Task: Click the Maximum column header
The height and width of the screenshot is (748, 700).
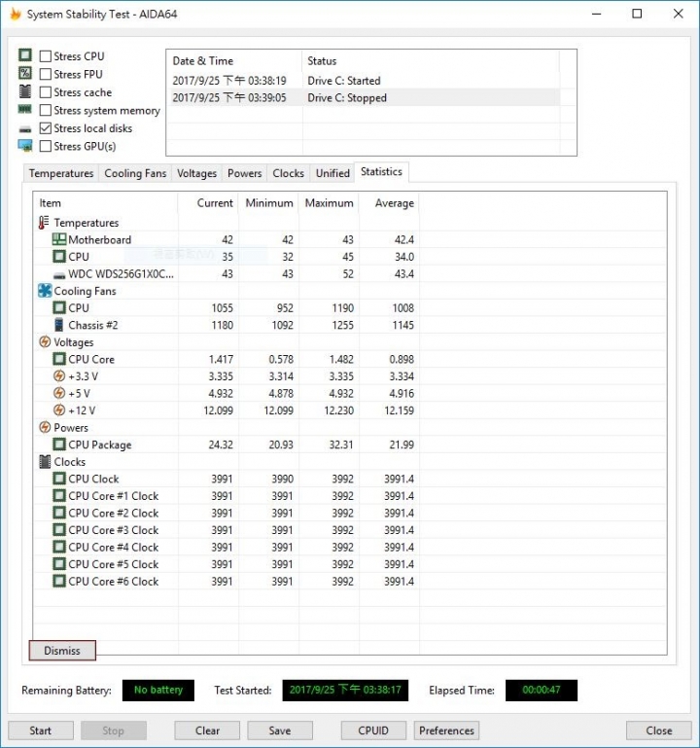Action: pos(329,202)
